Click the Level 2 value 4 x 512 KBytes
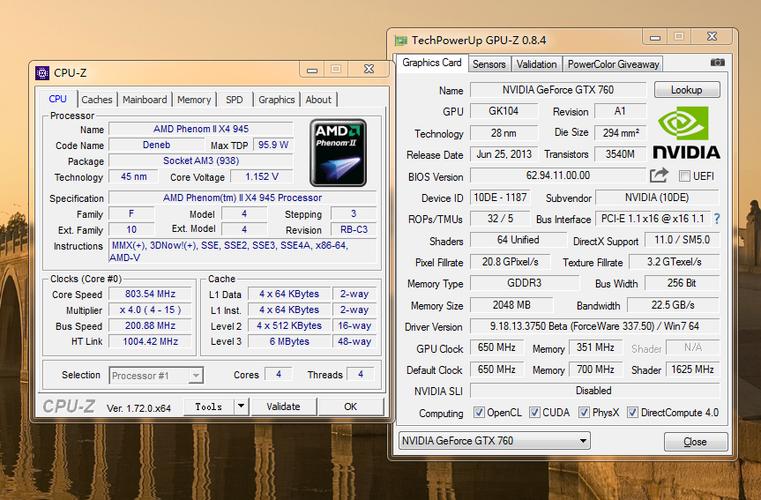The width and height of the screenshot is (761, 500). coord(289,326)
